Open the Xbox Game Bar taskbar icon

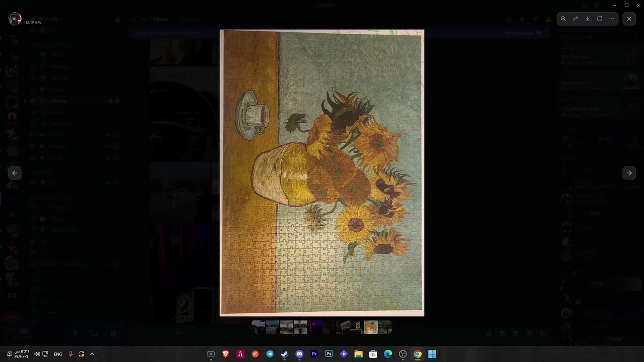point(211,354)
